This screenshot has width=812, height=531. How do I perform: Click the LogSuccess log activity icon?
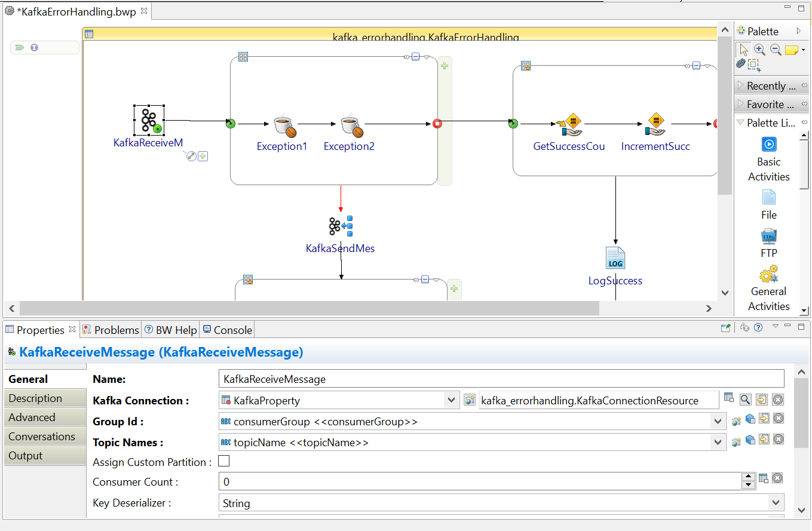(615, 258)
